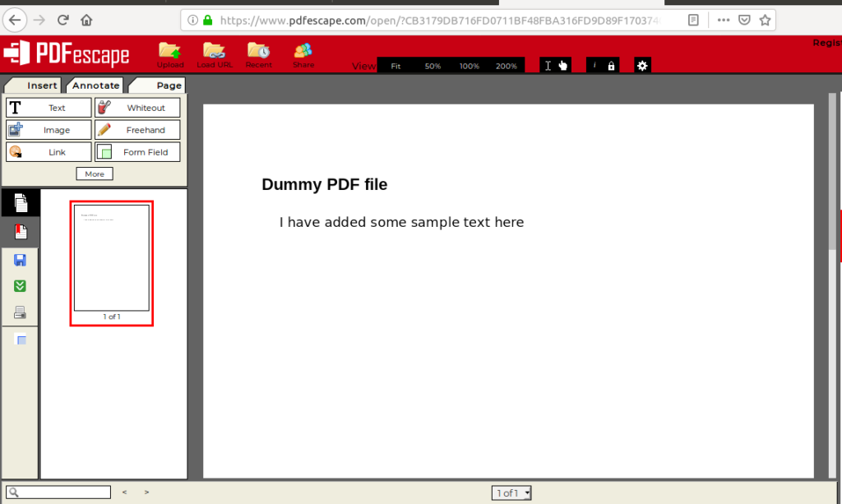Select the page 1 thumbnail
842x504 pixels.
(x=112, y=259)
